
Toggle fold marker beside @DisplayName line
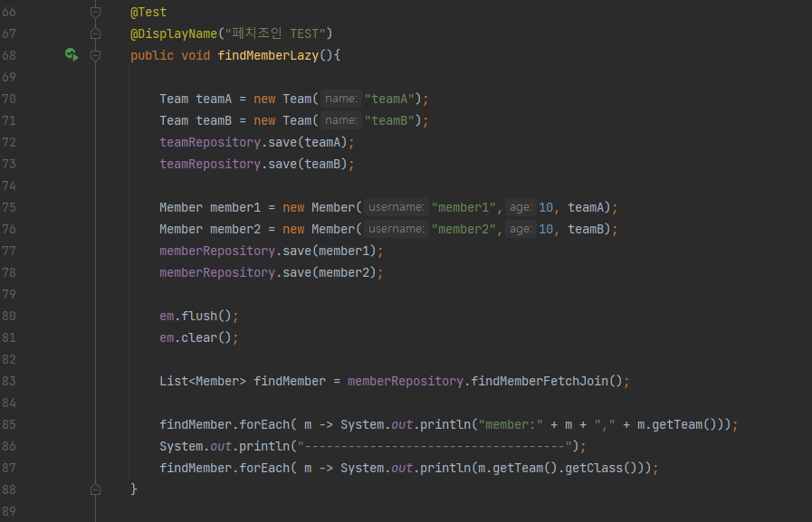95,33
